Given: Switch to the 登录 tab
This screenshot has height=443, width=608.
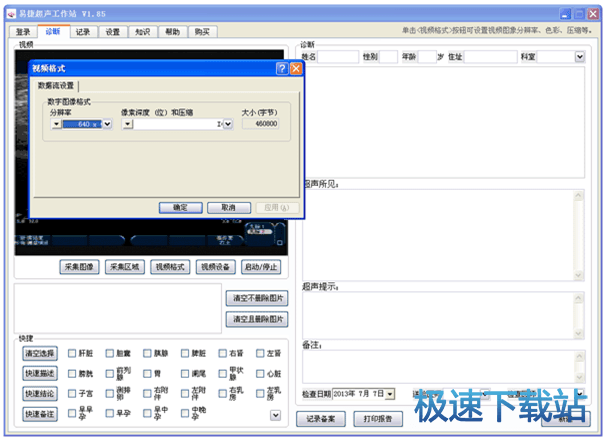Looking at the screenshot, I should pos(23,32).
